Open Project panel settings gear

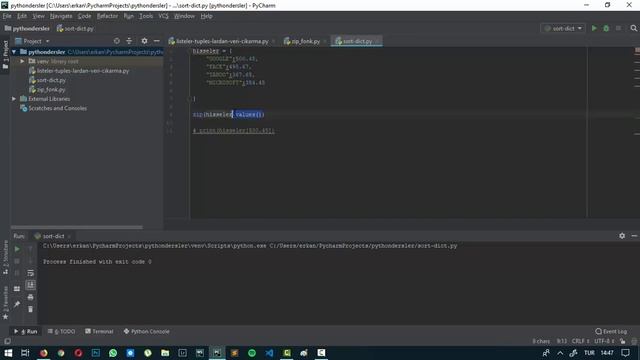click(x=144, y=41)
